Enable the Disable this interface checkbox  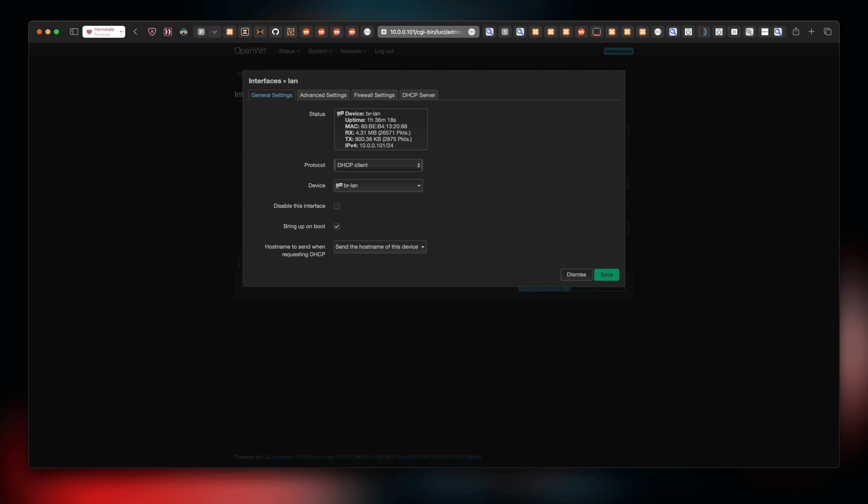tap(337, 206)
